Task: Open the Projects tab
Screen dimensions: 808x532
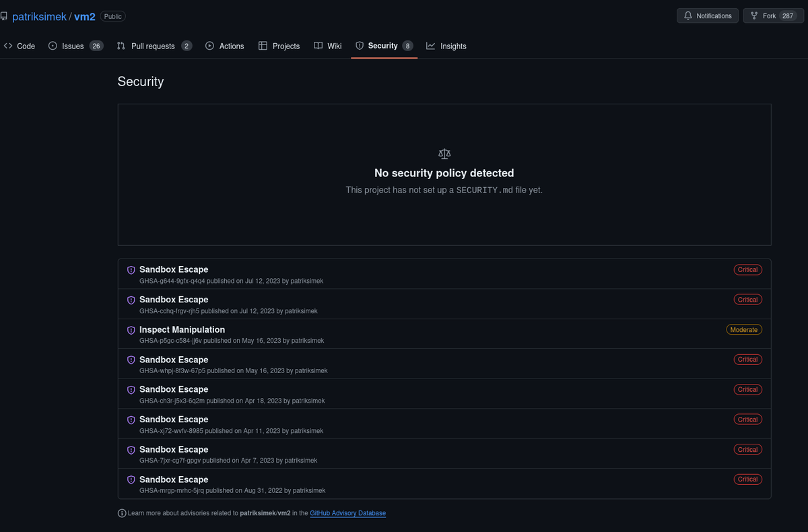Action: click(279, 46)
